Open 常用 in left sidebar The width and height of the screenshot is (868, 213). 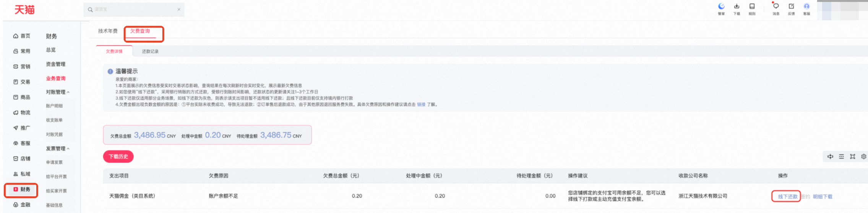pos(22,51)
